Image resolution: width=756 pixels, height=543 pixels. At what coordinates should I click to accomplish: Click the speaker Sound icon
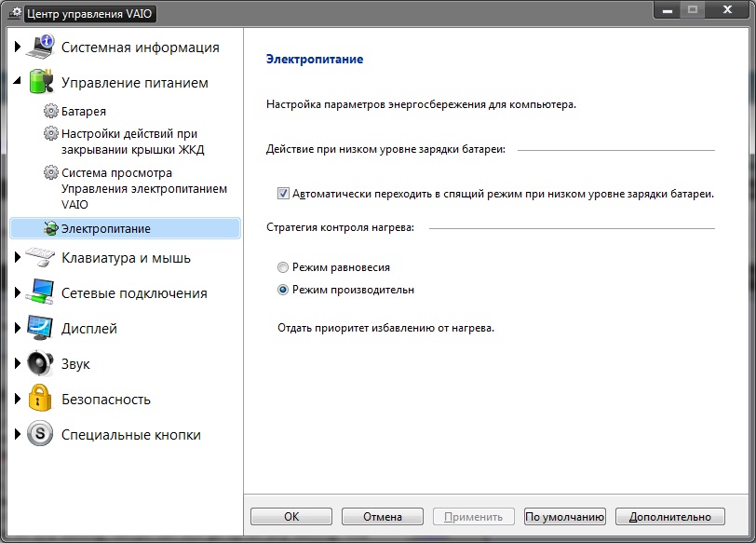41,363
